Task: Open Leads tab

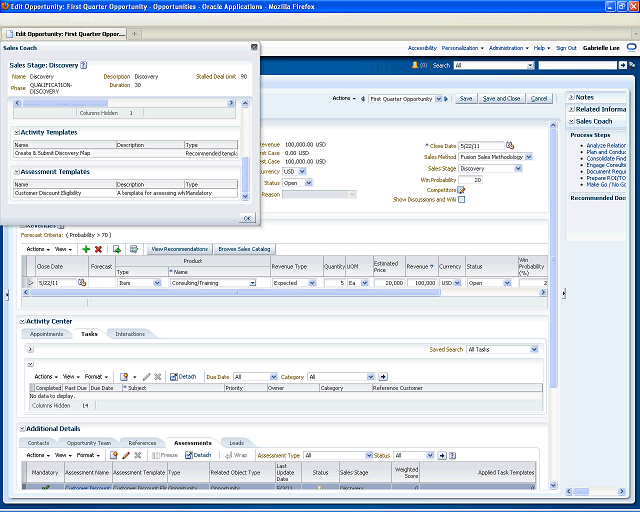Action: pos(236,443)
